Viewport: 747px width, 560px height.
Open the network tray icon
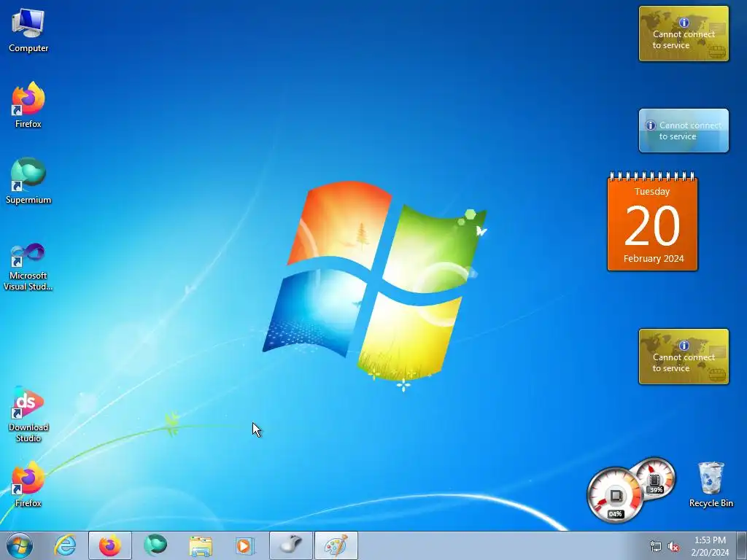coord(656,547)
